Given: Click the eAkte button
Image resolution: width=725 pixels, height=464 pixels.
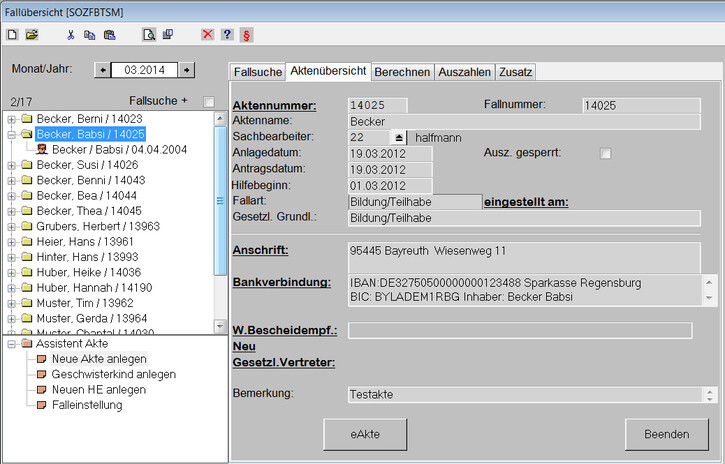Looking at the screenshot, I should [x=365, y=434].
